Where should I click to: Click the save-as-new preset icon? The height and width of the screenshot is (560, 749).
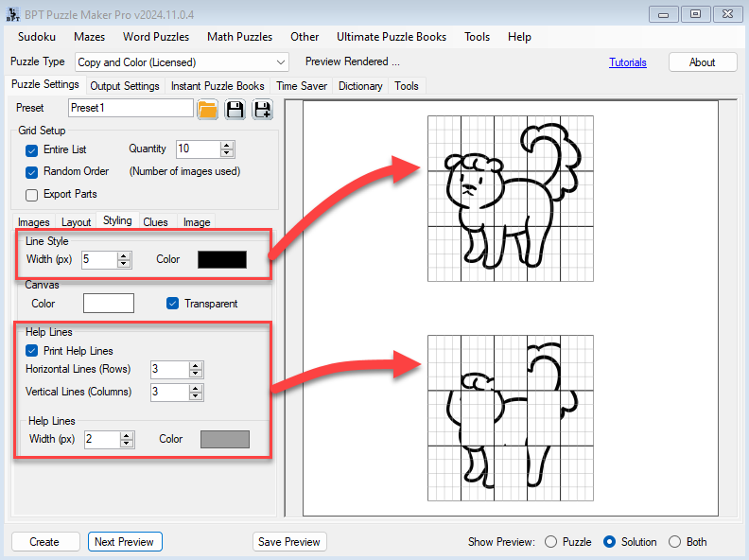coord(262,110)
